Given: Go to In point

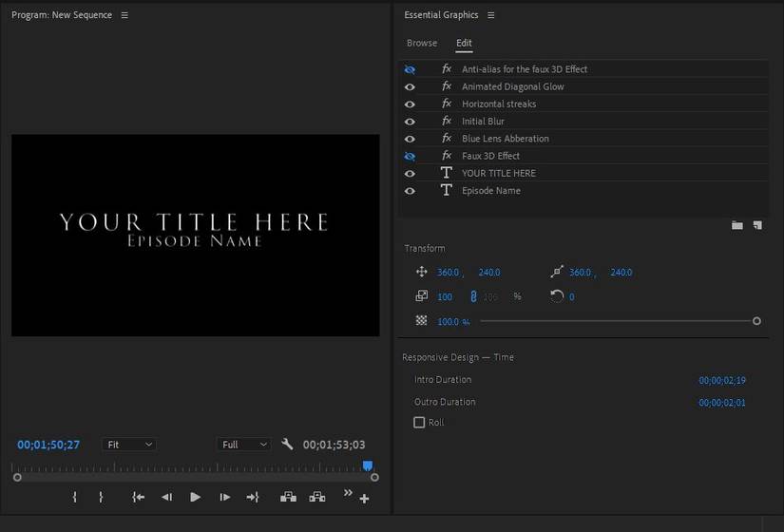Looking at the screenshot, I should coord(139,497).
